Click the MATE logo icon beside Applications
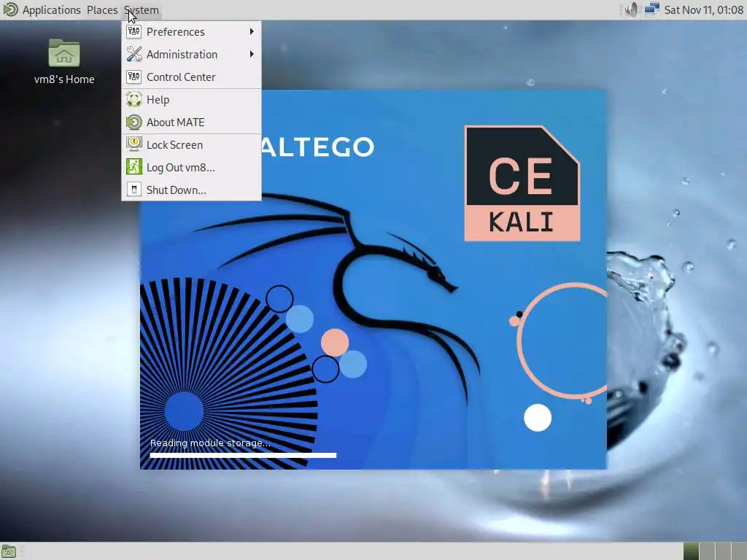 (x=10, y=9)
